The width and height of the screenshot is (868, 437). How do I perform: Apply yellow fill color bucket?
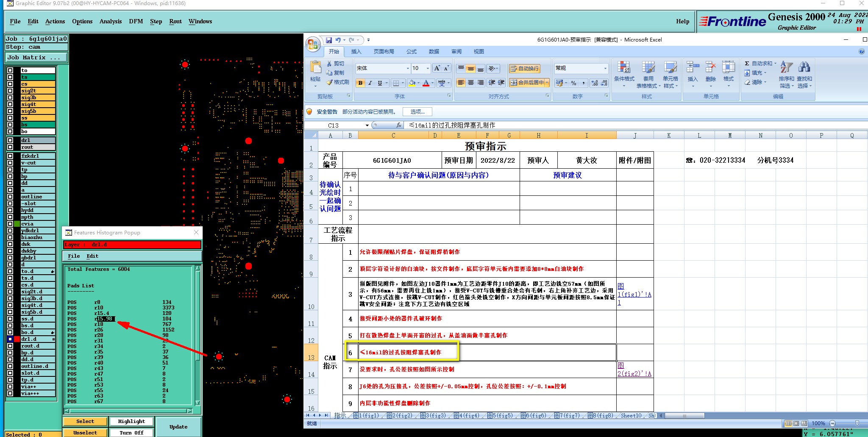(x=412, y=83)
